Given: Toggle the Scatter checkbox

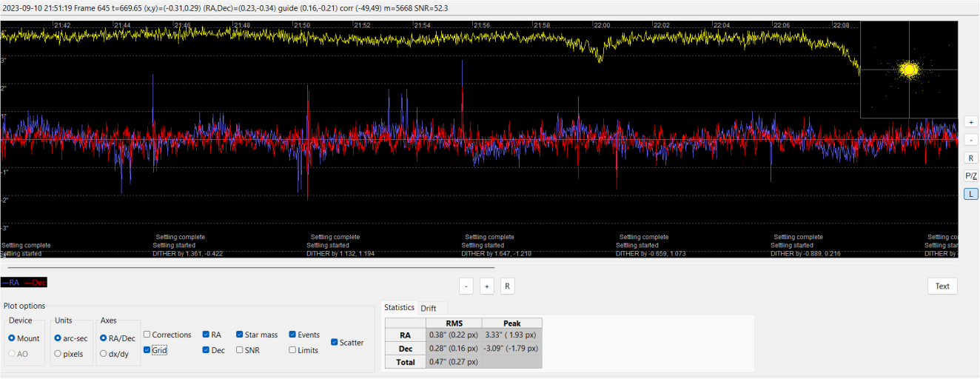Looking at the screenshot, I should tap(347, 343).
